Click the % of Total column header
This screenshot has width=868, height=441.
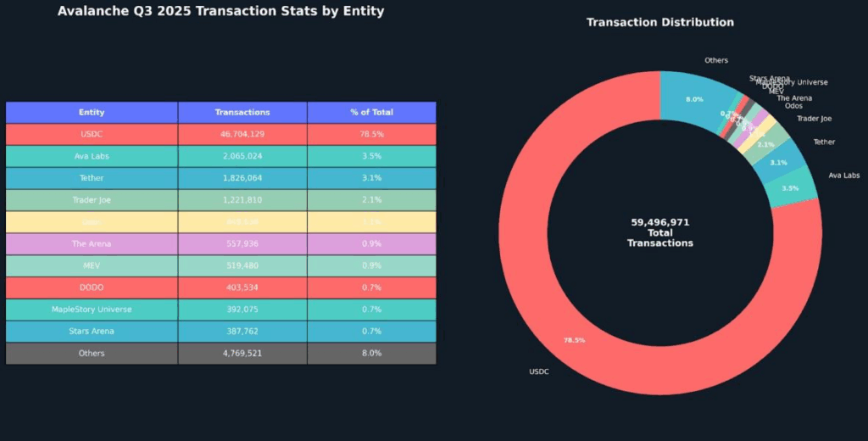pyautogui.click(x=371, y=112)
